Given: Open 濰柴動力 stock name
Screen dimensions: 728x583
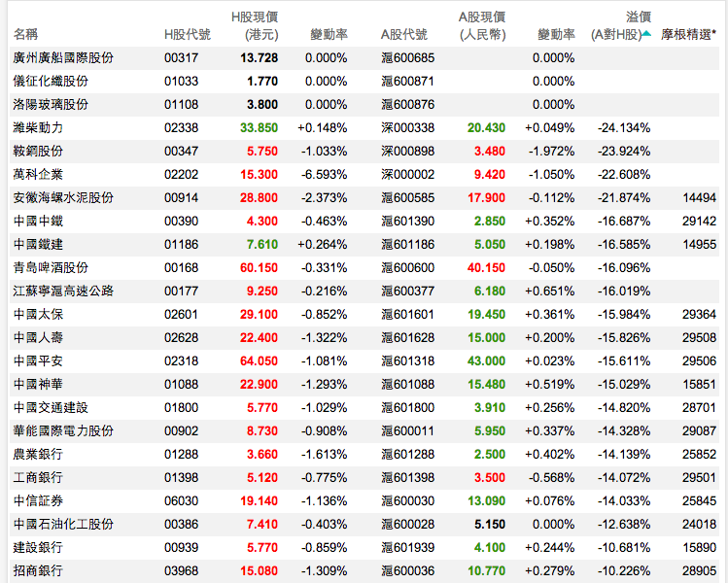Looking at the screenshot, I should pos(38,127).
